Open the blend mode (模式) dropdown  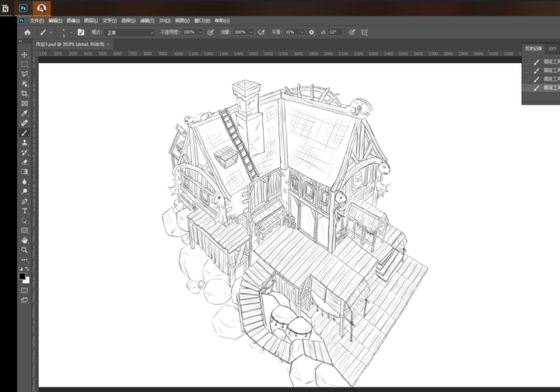coord(130,33)
